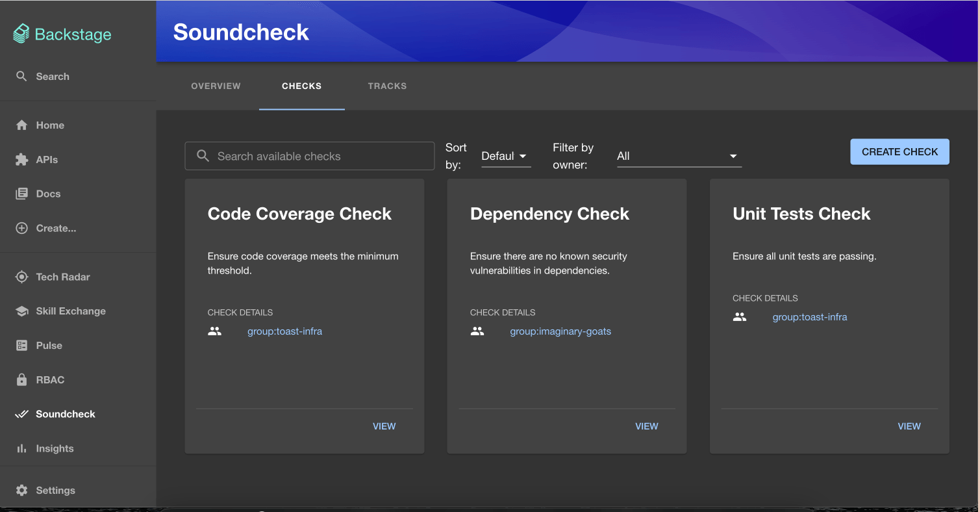View the Dependency Check
The height and width of the screenshot is (512, 980).
pyautogui.click(x=646, y=426)
